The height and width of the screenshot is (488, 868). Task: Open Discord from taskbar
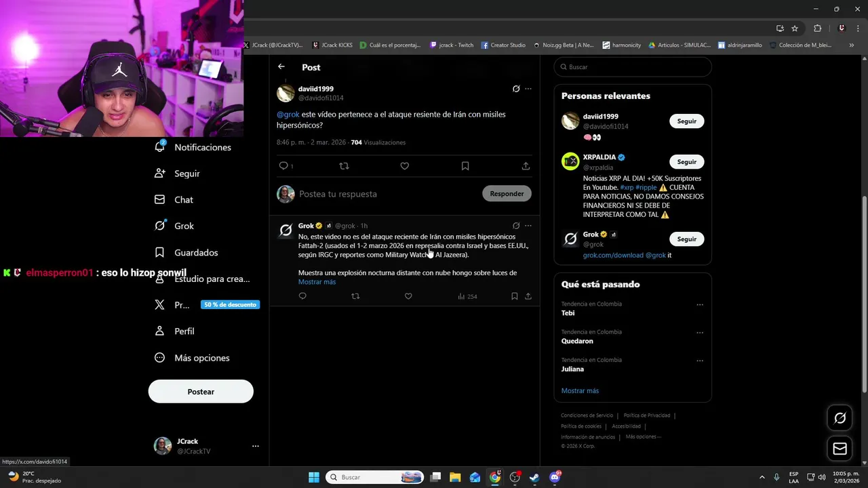(555, 477)
